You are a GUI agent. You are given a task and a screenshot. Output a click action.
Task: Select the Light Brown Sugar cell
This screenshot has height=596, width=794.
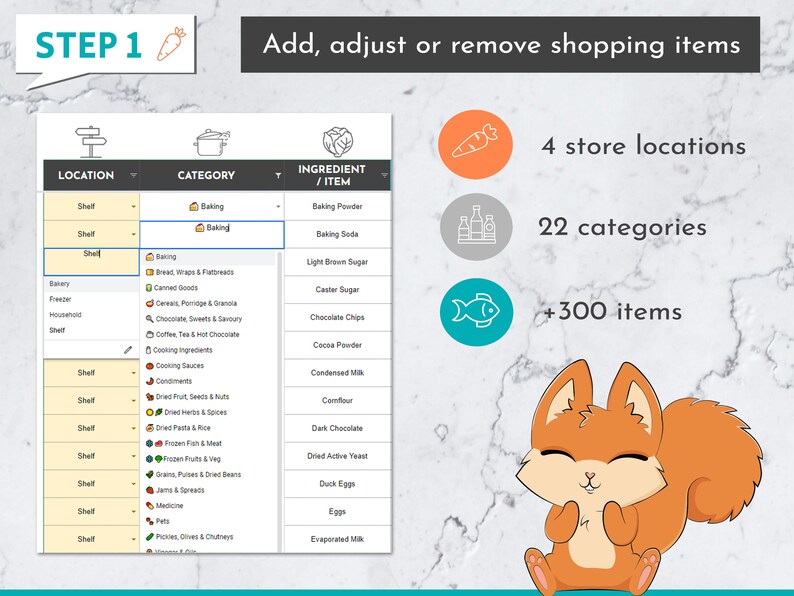(338, 262)
